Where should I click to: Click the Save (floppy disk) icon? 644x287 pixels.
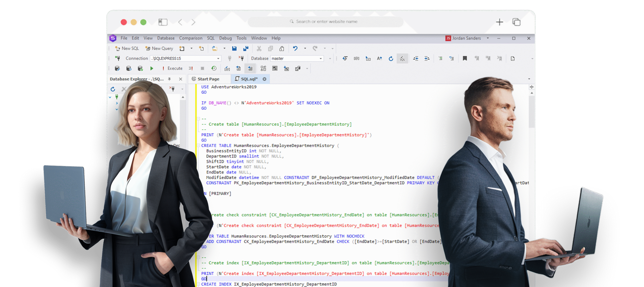tap(234, 48)
